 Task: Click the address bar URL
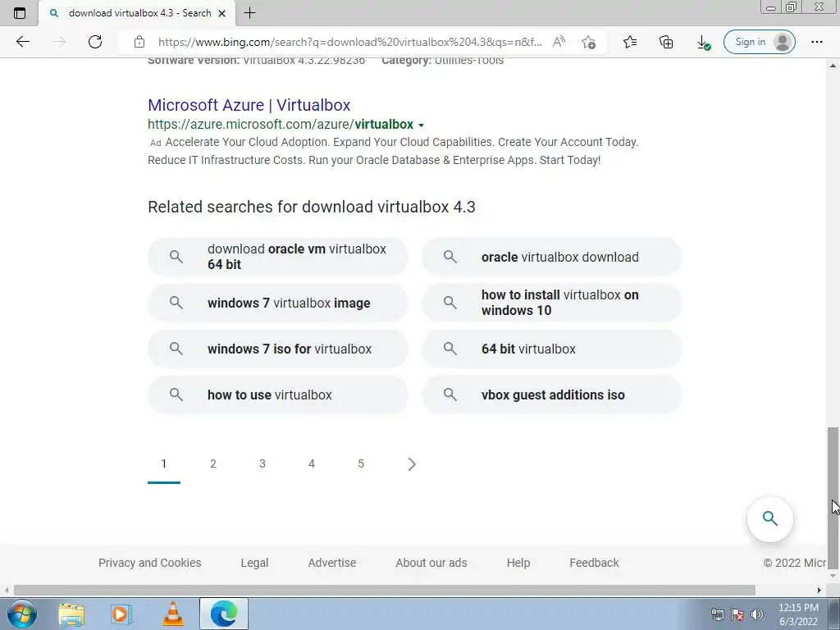tap(349, 42)
